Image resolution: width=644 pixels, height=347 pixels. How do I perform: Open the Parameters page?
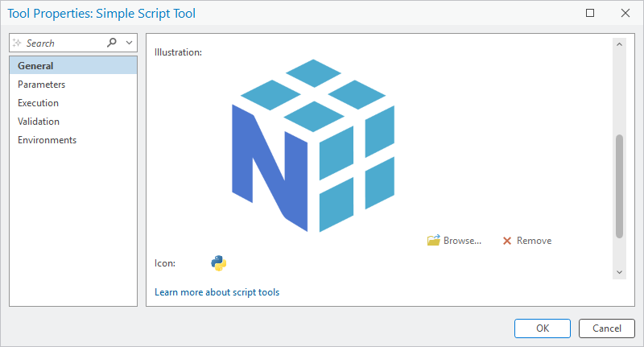pyautogui.click(x=41, y=85)
